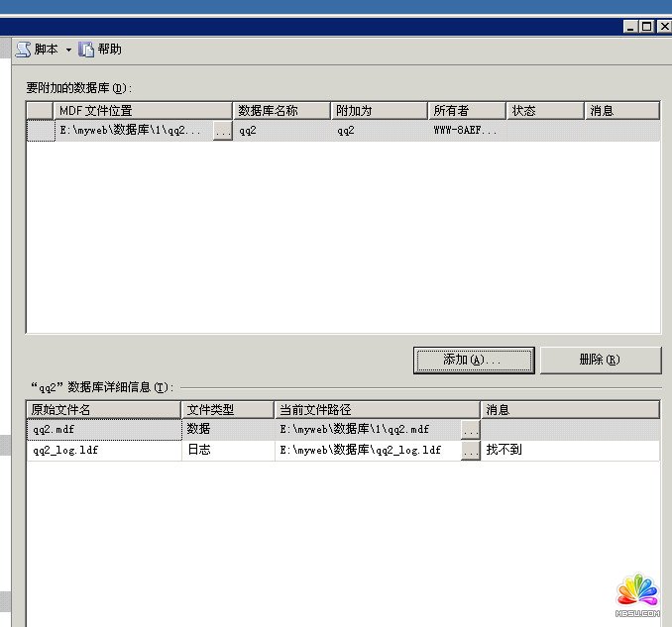Click 状态 column header

(x=545, y=111)
